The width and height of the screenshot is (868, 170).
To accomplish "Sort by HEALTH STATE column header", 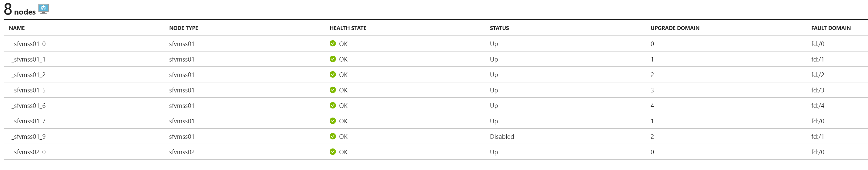I will 348,28.
